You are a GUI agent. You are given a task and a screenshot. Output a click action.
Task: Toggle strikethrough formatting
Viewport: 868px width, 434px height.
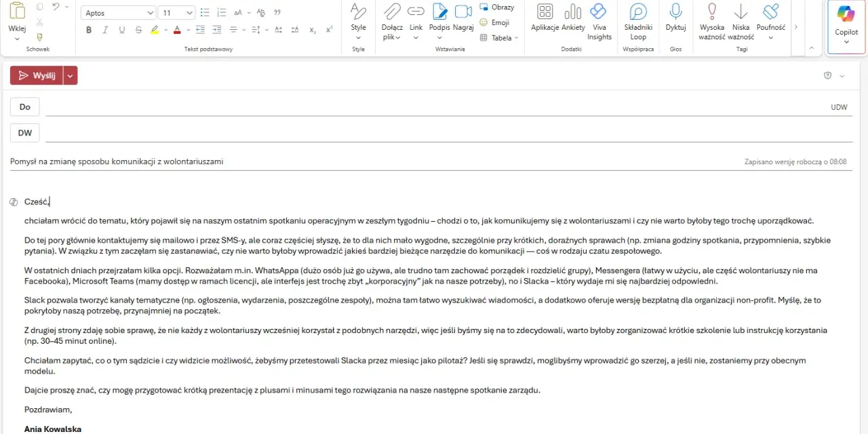138,30
